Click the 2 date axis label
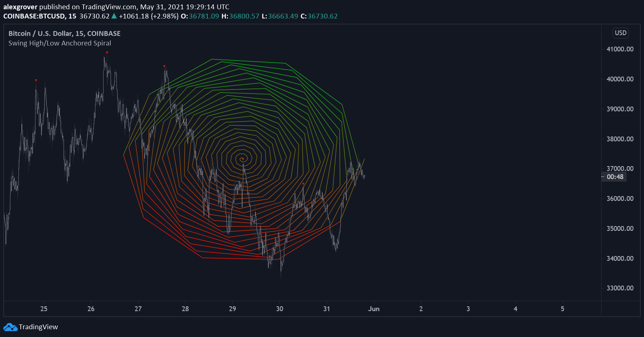644x337 pixels. coord(421,309)
